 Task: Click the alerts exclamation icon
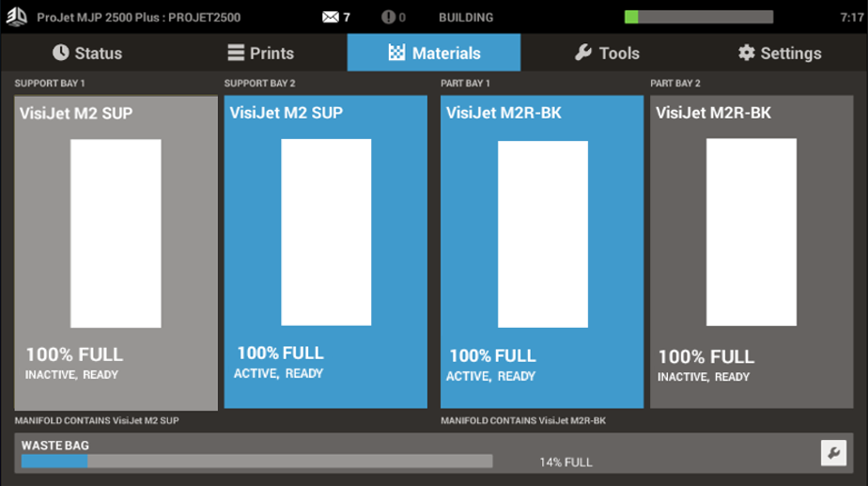tap(388, 17)
